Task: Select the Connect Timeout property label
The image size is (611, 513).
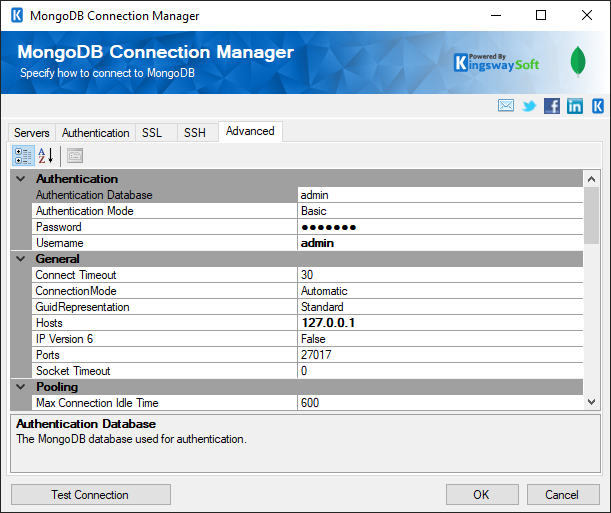Action: pyautogui.click(x=164, y=275)
